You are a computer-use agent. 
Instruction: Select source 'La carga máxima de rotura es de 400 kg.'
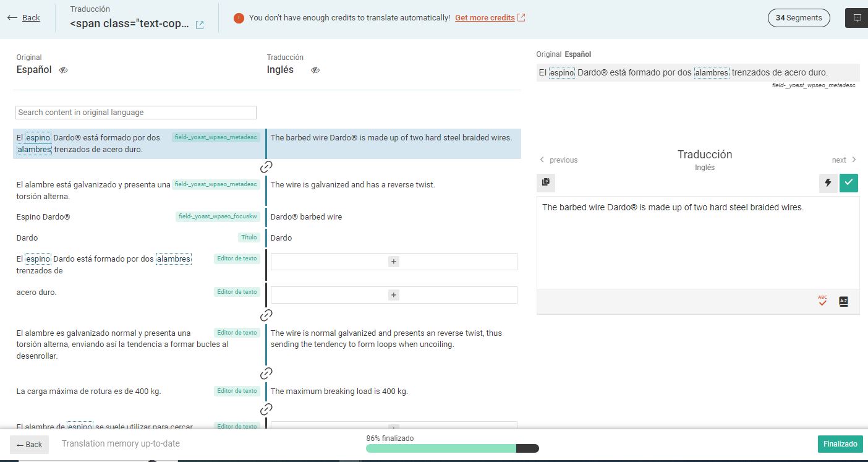coord(88,391)
